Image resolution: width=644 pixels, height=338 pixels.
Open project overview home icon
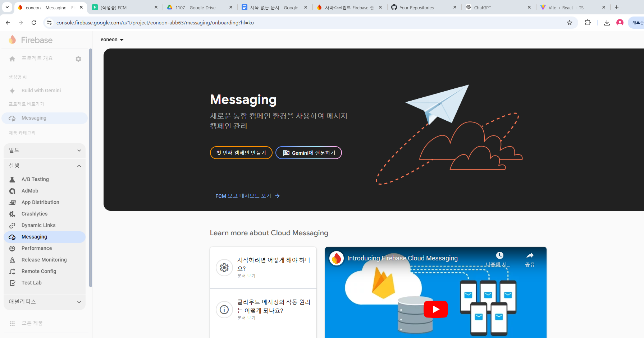(12, 59)
